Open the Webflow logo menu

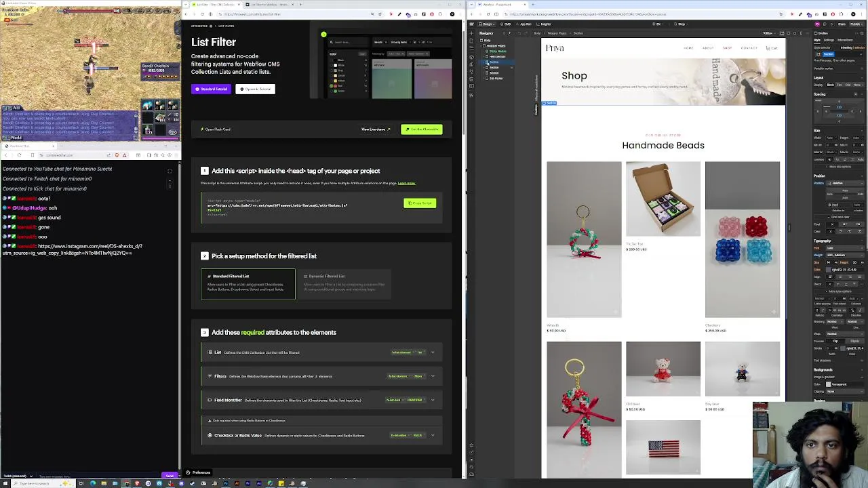pyautogui.click(x=472, y=24)
